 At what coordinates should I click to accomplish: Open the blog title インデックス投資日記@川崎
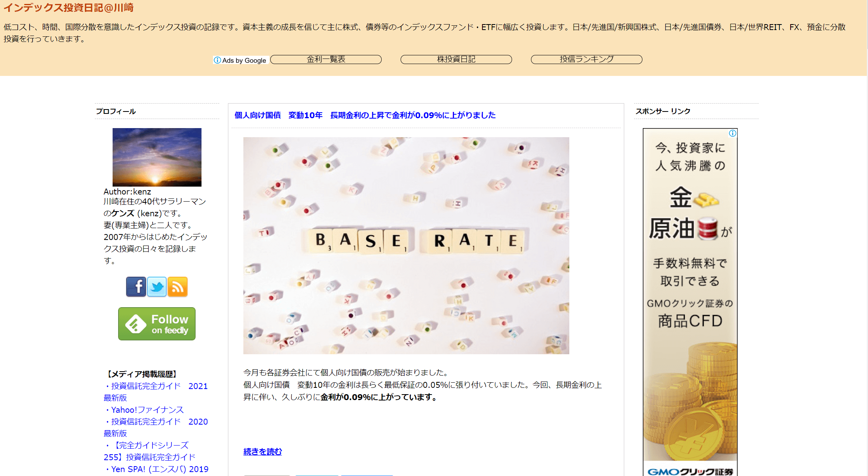point(68,8)
